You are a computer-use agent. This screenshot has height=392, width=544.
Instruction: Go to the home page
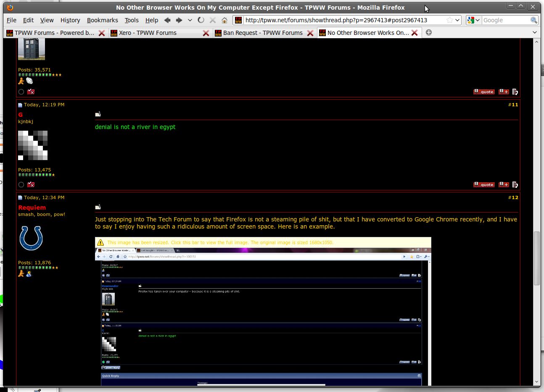[x=224, y=20]
